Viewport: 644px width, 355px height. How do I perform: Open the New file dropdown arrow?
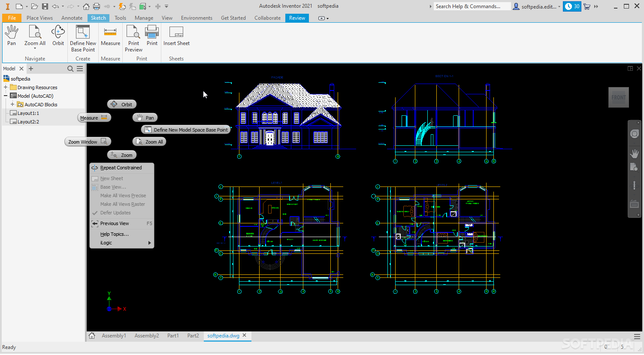(x=27, y=6)
